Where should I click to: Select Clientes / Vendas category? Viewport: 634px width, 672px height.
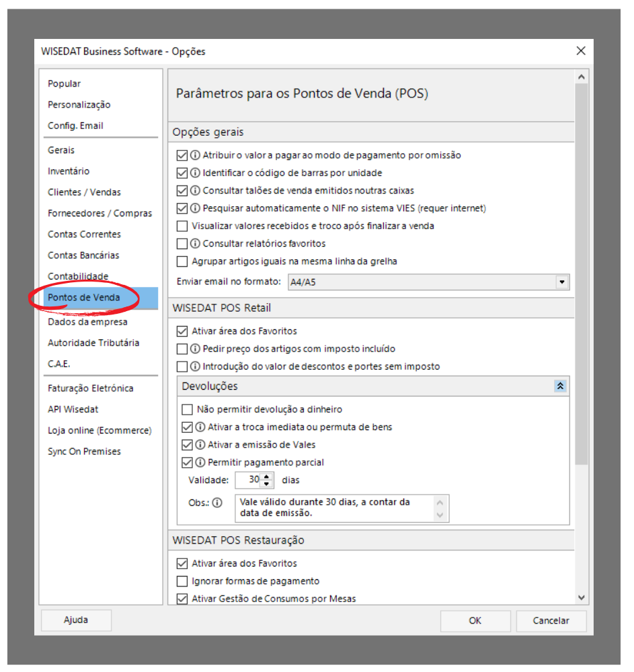[85, 192]
